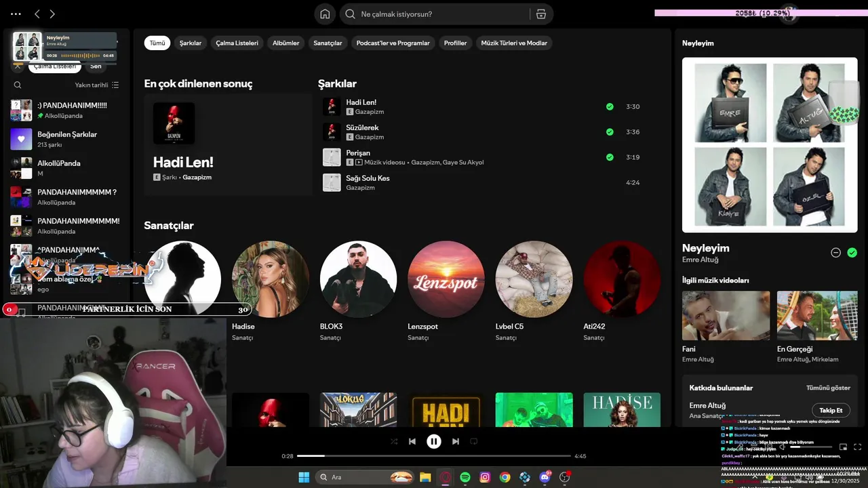Open the library search magnifier icon
Viewport: 868px width, 488px height.
pyautogui.click(x=18, y=85)
